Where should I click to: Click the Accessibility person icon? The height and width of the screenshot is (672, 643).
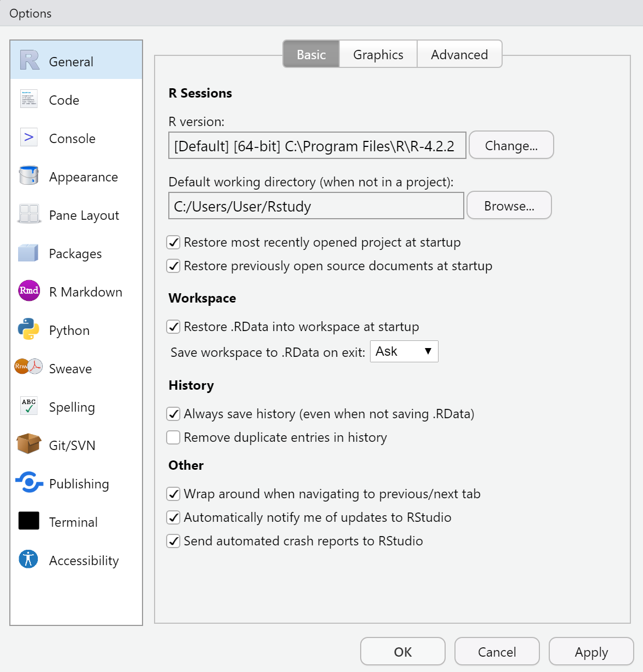pos(29,559)
